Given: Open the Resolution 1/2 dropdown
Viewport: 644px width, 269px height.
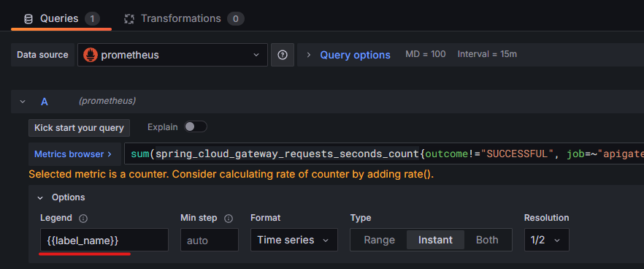Looking at the screenshot, I should point(547,240).
